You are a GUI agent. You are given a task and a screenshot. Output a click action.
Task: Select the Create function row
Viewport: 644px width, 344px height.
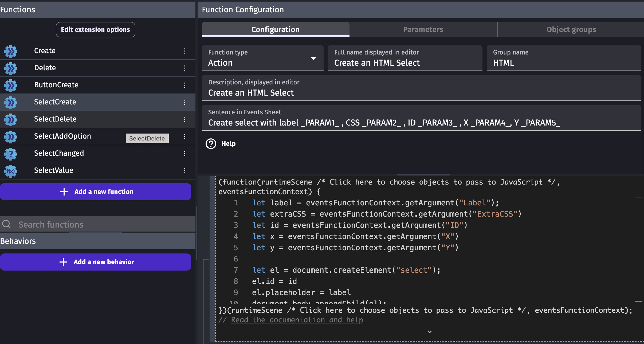pos(98,51)
